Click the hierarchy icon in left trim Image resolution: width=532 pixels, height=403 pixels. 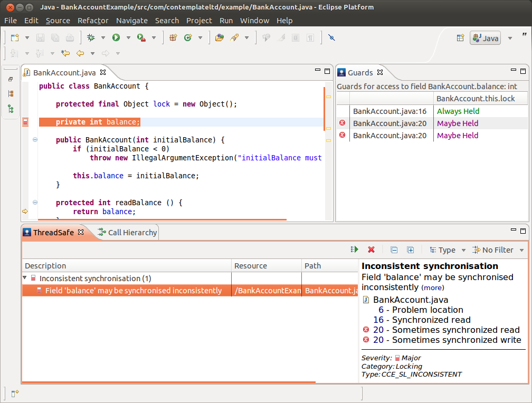click(x=11, y=93)
